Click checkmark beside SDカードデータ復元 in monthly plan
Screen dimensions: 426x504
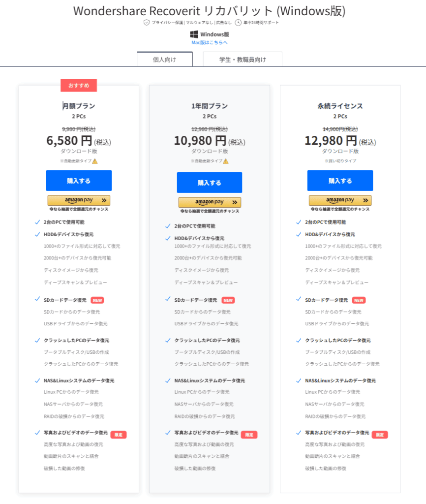click(x=37, y=299)
